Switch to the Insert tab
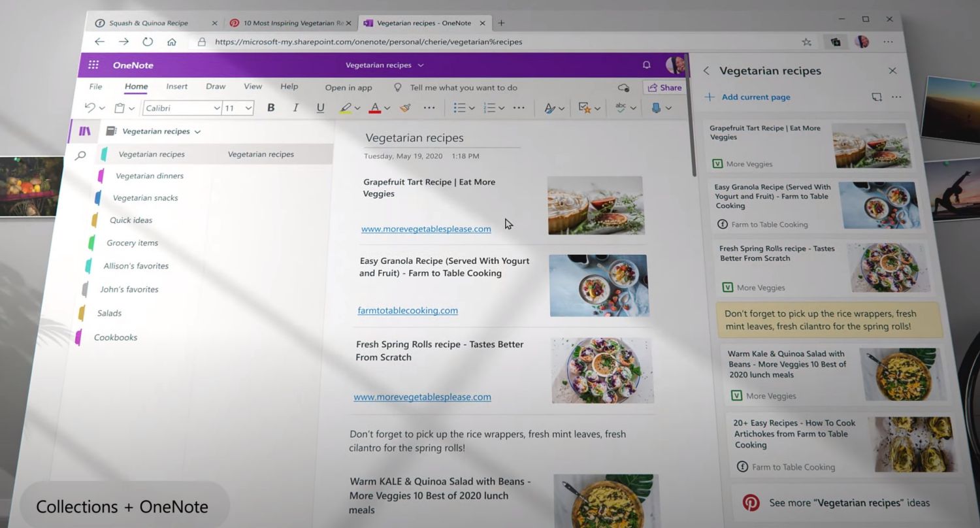This screenshot has width=980, height=528. pos(176,86)
